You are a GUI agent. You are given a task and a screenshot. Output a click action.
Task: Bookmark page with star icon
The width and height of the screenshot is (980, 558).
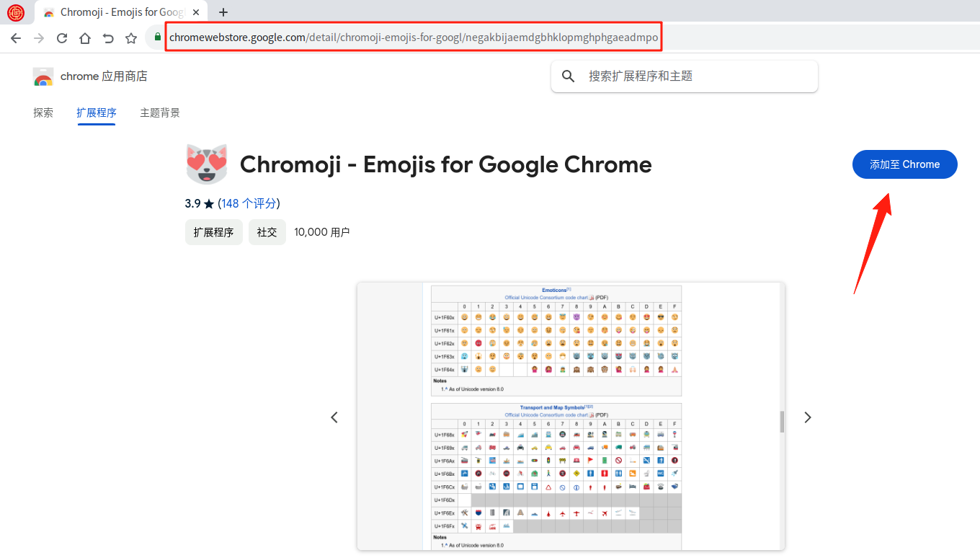(131, 38)
